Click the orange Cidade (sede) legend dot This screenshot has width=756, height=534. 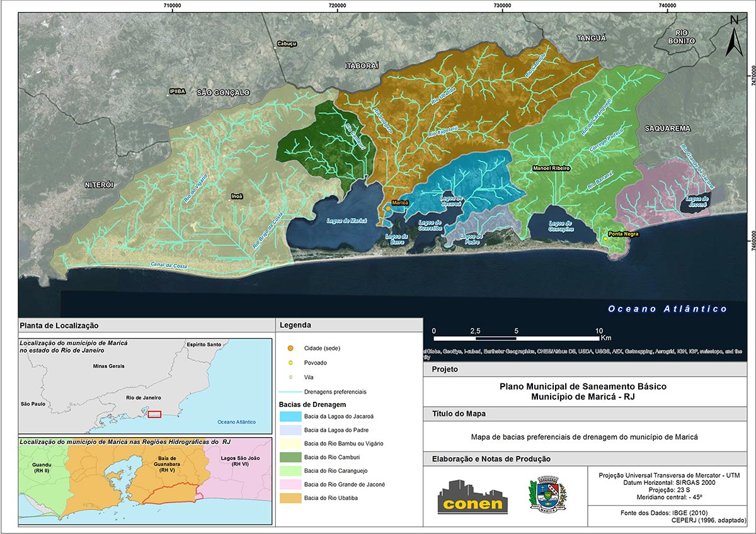coord(289,348)
